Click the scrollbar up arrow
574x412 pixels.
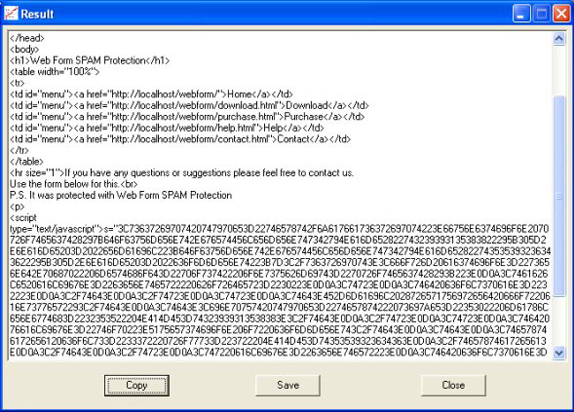pyautogui.click(x=559, y=38)
